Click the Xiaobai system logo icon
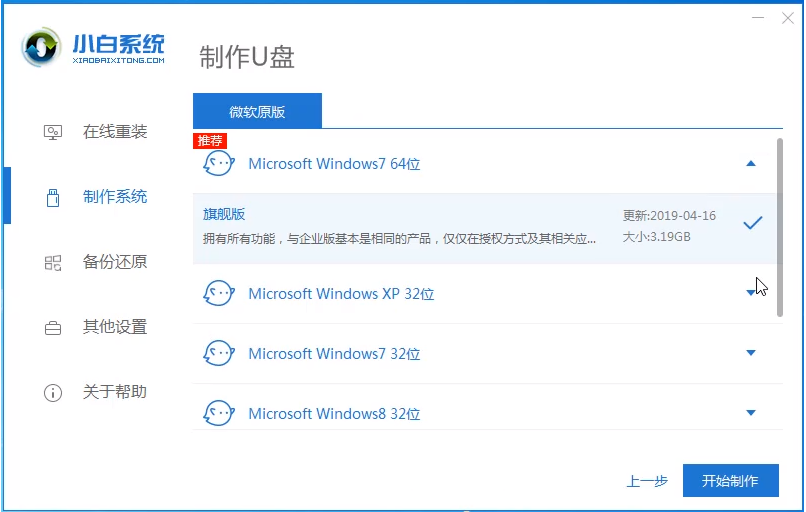The height and width of the screenshot is (512, 806). tap(41, 47)
